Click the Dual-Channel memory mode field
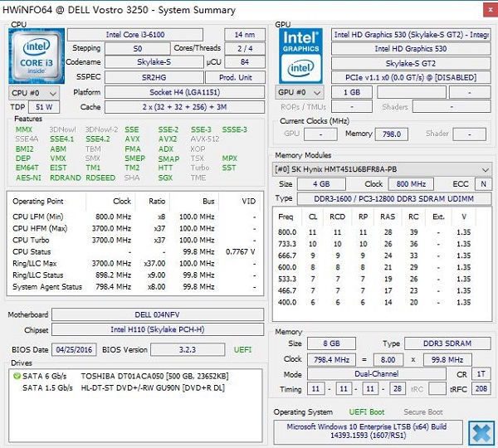This screenshot has width=498, height=448. coord(377,374)
